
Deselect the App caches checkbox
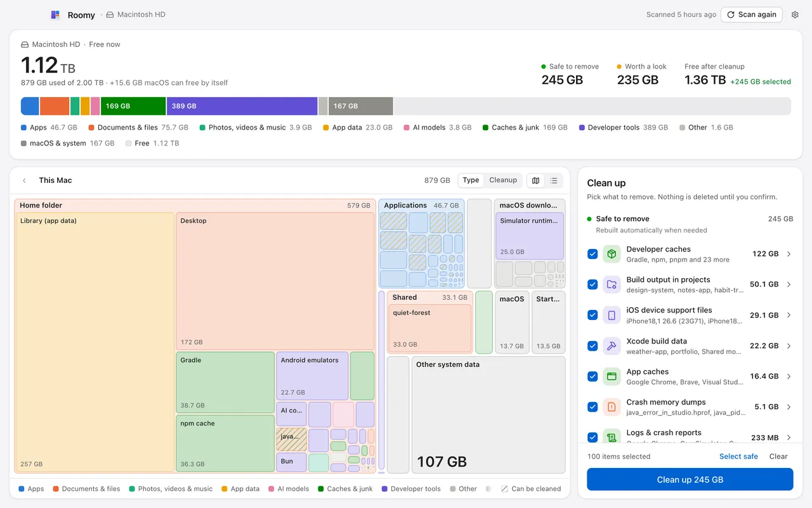coord(593,377)
